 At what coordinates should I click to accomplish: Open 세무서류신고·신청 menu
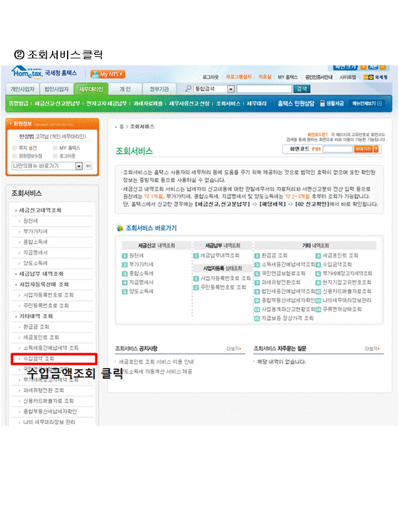click(x=189, y=103)
